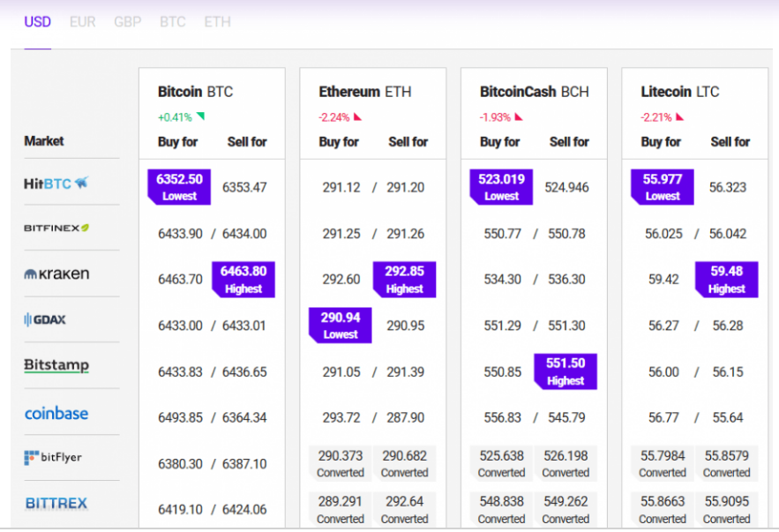The width and height of the screenshot is (779, 532).
Task: Select the 290.94 Lowest Ethereum buy price
Action: 341,326
